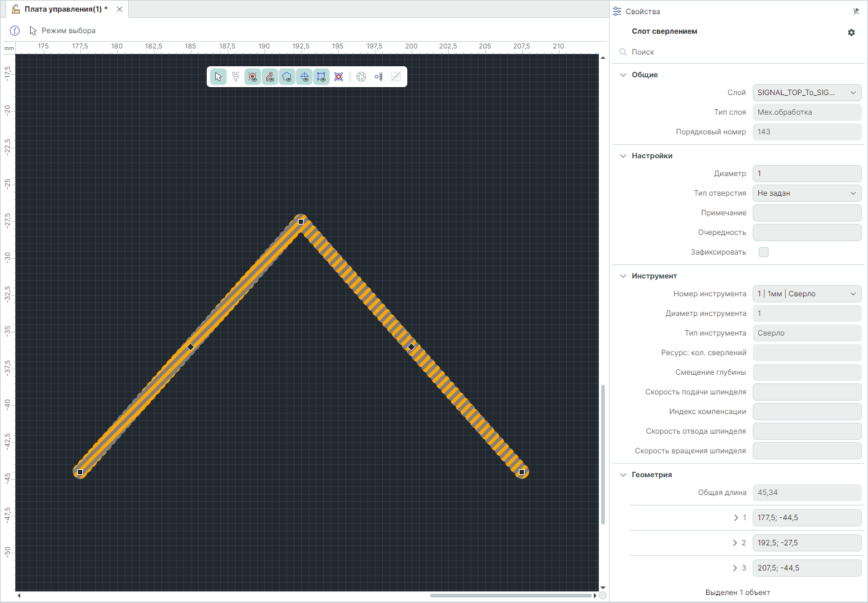
Task: Open properties settings gear
Action: [x=851, y=33]
